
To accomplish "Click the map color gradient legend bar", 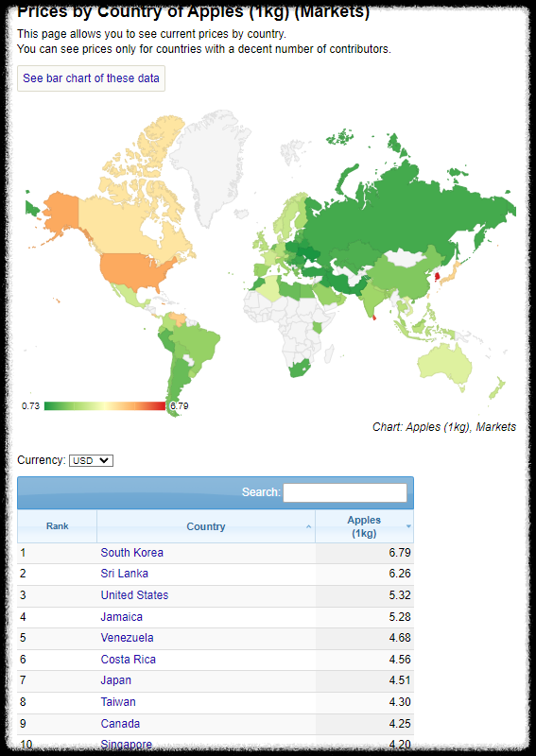I will tap(105, 406).
